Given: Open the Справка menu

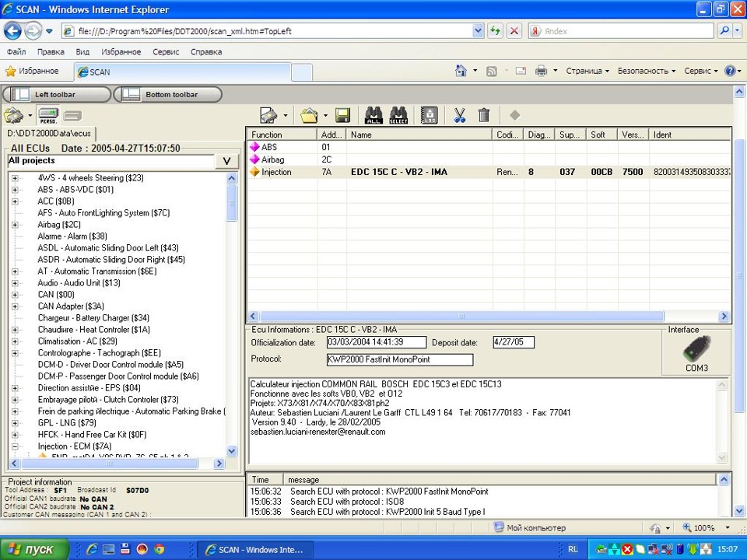Looking at the screenshot, I should [x=205, y=52].
